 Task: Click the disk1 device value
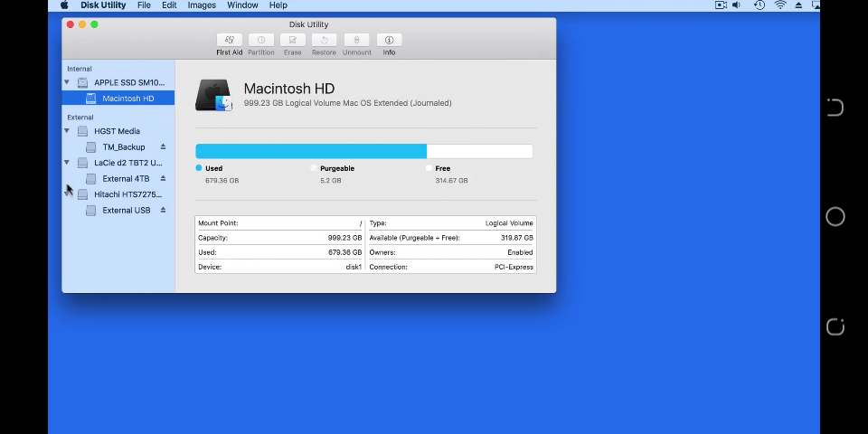pyautogui.click(x=354, y=267)
